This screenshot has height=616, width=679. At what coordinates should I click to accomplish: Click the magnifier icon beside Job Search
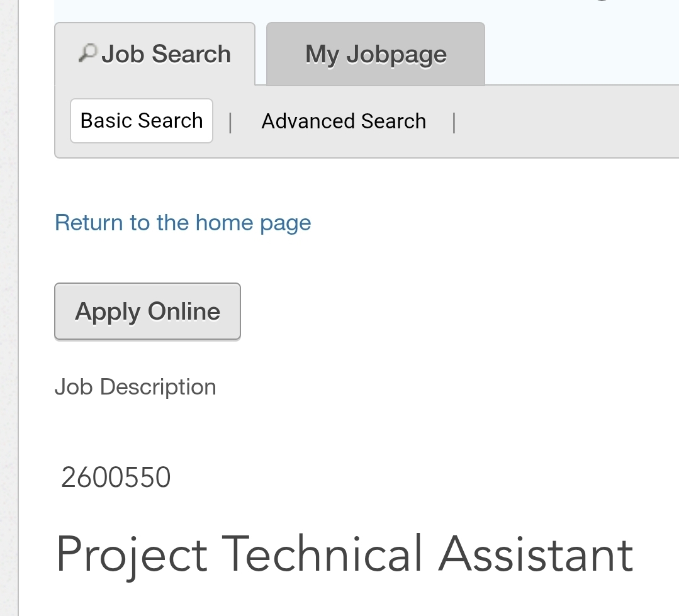[87, 53]
